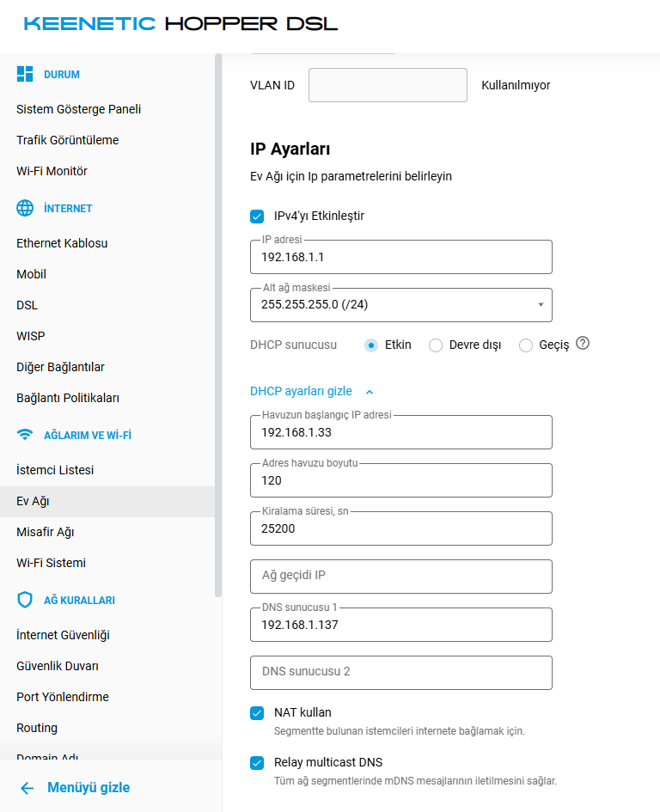The image size is (660, 812).
Task: Click the Durum dashboard grid icon
Action: (x=25, y=74)
